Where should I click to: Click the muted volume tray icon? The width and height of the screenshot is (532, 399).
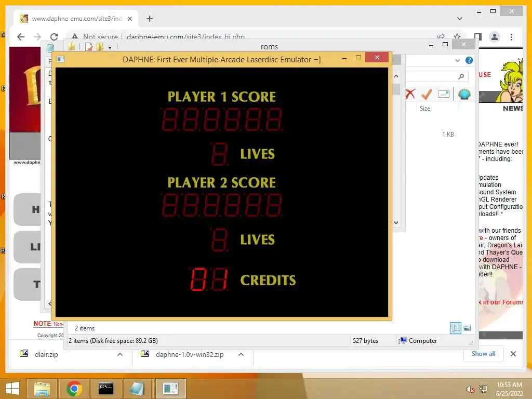pyautogui.click(x=470, y=389)
